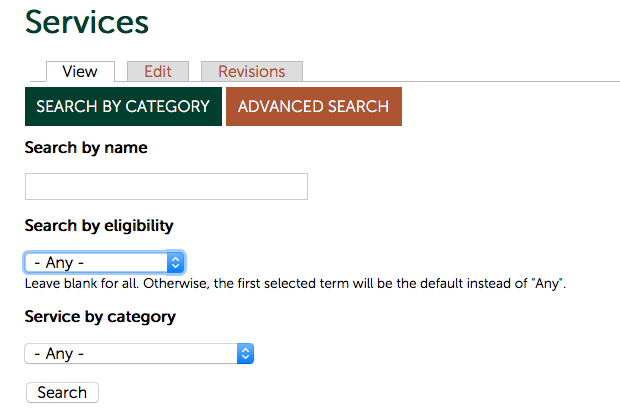Focus the Search by name text field
Screen dimensions: 620x412
(x=166, y=187)
